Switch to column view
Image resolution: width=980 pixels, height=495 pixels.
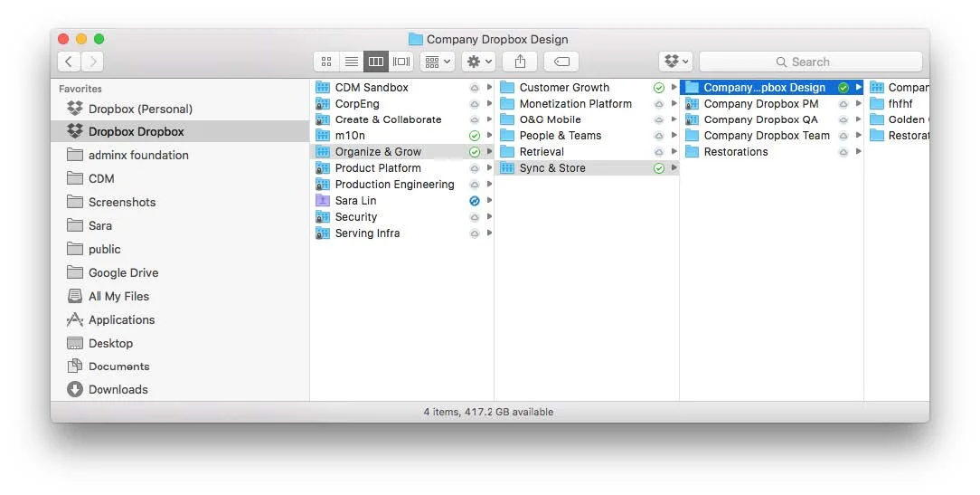[376, 62]
